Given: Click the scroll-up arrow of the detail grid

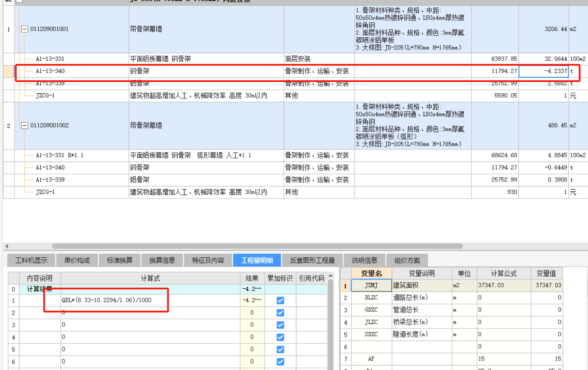Looking at the screenshot, I should pyautogui.click(x=331, y=276).
